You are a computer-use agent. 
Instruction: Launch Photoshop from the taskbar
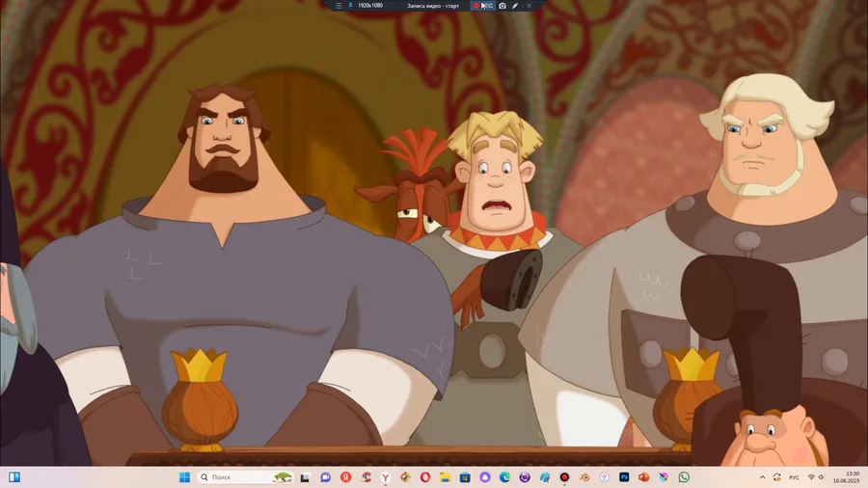(624, 477)
